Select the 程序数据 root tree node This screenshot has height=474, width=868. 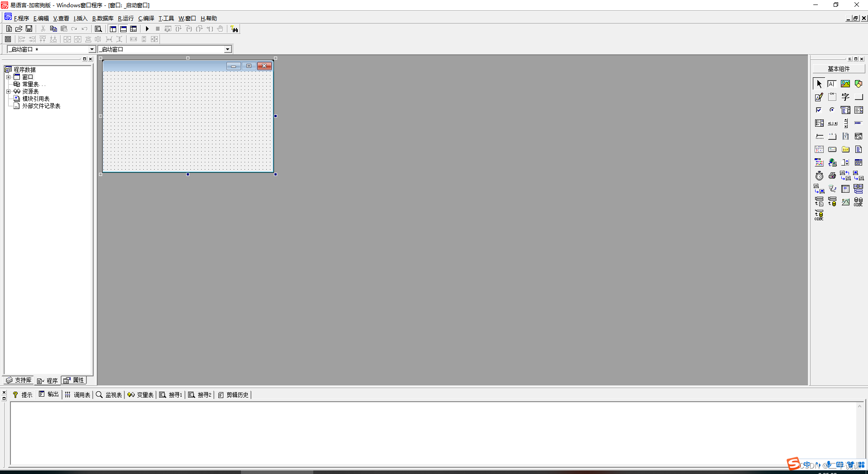(x=24, y=70)
